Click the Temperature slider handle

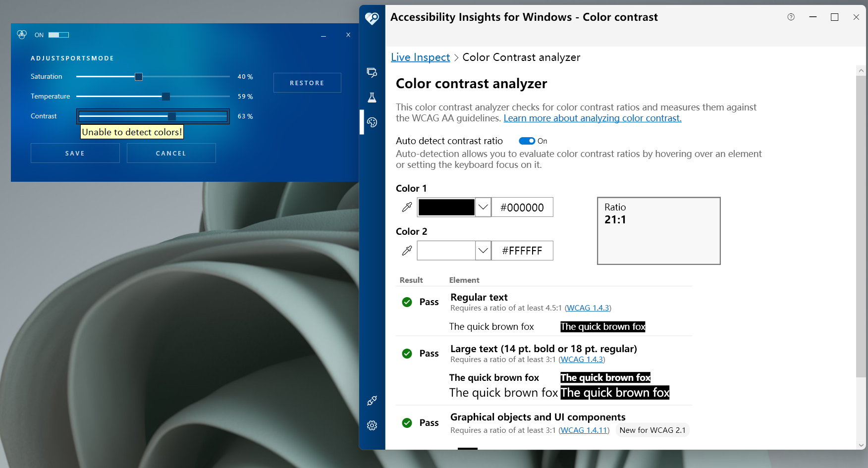click(166, 97)
